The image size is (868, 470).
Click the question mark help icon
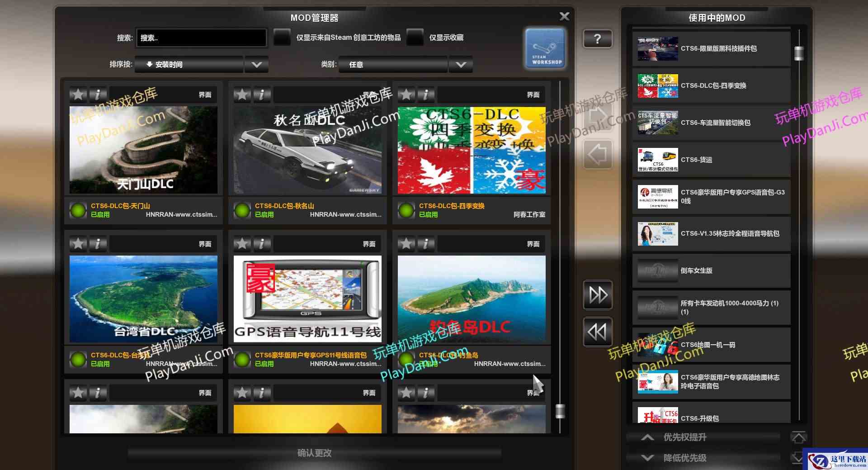click(x=597, y=39)
